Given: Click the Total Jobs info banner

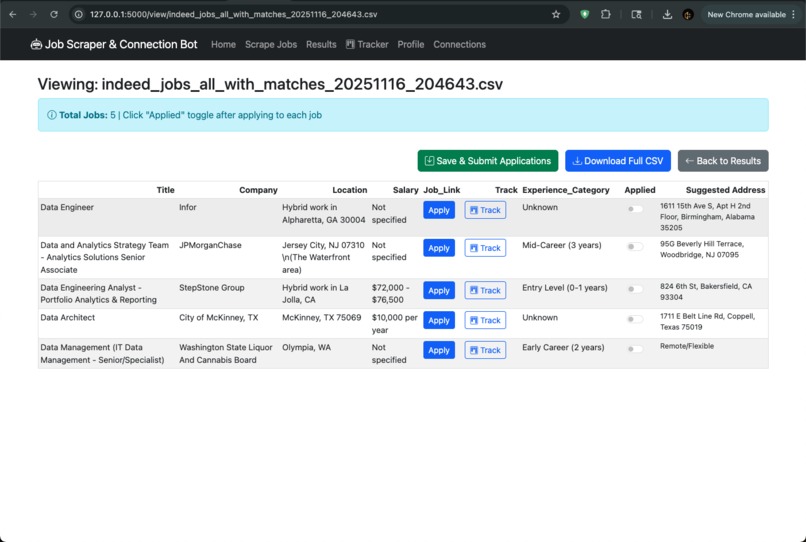Looking at the screenshot, I should pyautogui.click(x=403, y=115).
